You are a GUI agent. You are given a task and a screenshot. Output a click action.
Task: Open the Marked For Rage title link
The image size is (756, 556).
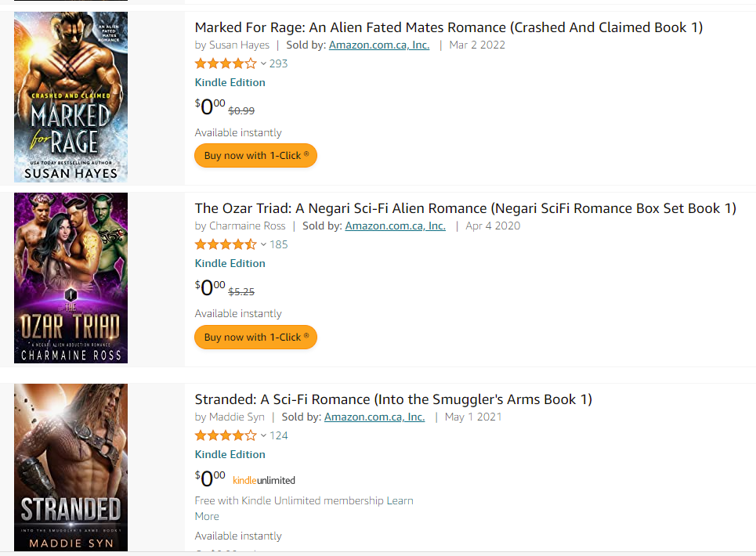(448, 27)
